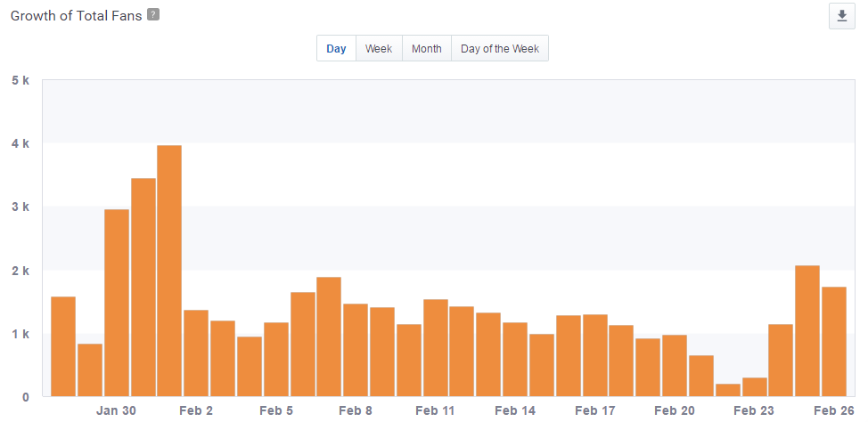
Task: Select the bar above Feb 5
Action: click(x=276, y=359)
